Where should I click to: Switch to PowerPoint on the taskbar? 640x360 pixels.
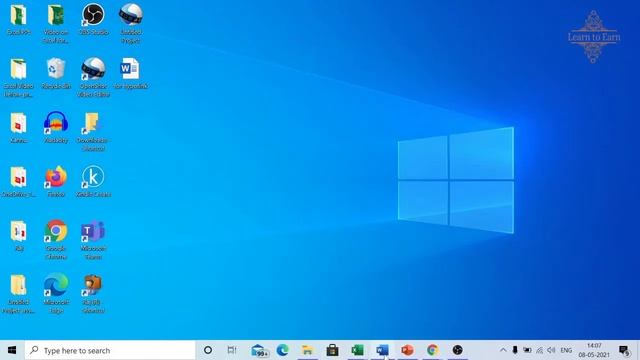coord(407,350)
